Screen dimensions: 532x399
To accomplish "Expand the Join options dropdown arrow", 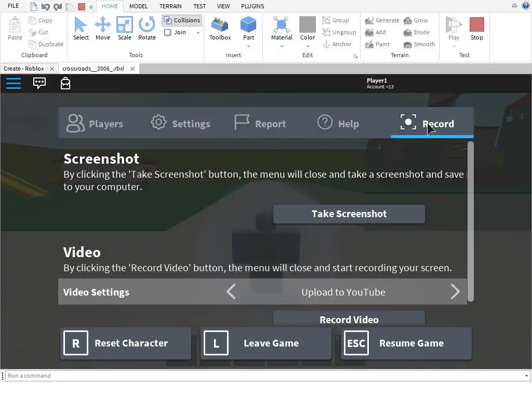I will point(198,33).
